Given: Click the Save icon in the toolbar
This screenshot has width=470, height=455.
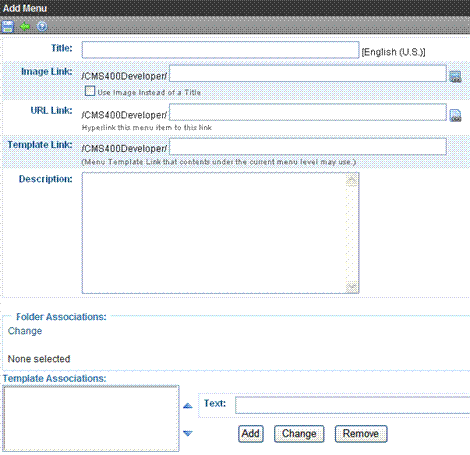Looking at the screenshot, I should [7, 27].
